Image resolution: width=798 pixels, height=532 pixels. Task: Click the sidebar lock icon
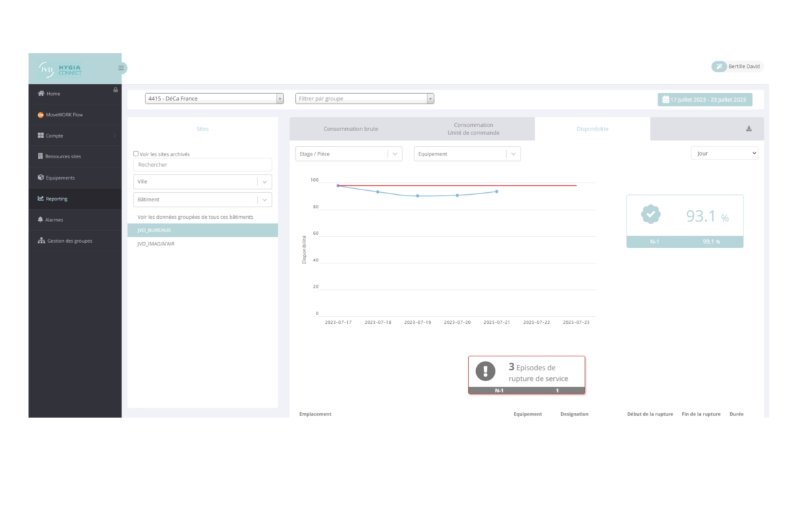[116, 90]
